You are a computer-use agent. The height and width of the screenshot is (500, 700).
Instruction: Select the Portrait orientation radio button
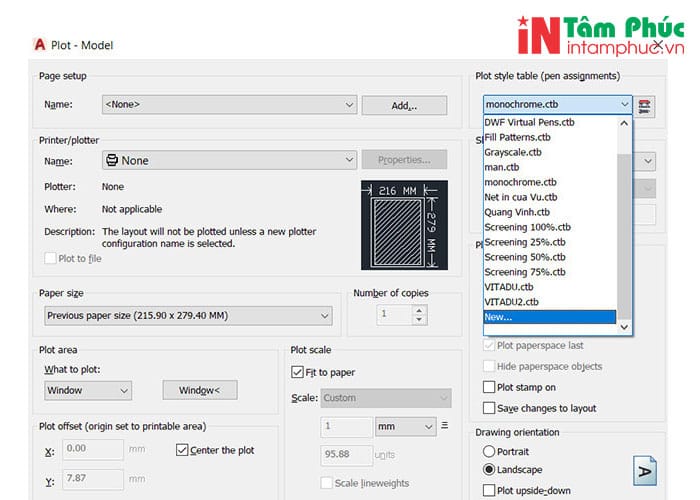pos(489,451)
